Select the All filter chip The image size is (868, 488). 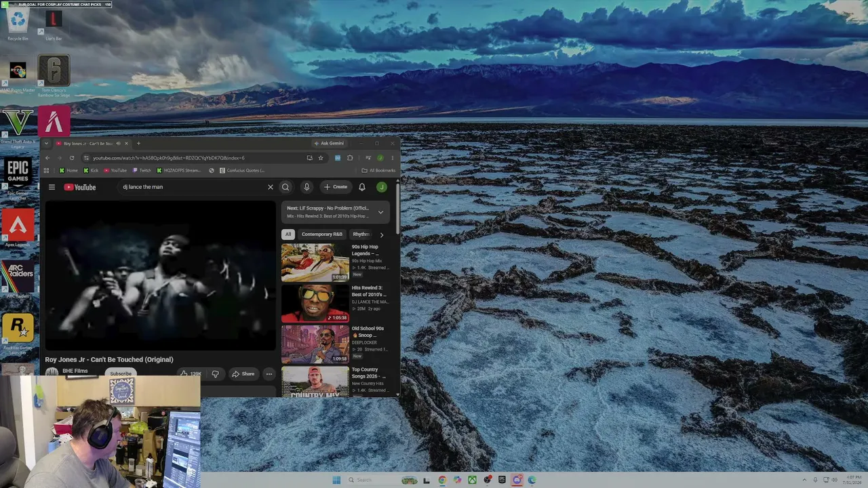coord(288,235)
